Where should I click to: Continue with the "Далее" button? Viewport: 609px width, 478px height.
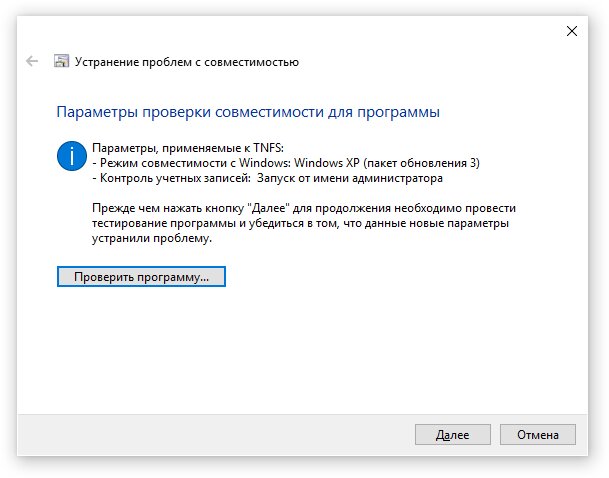pyautogui.click(x=452, y=435)
